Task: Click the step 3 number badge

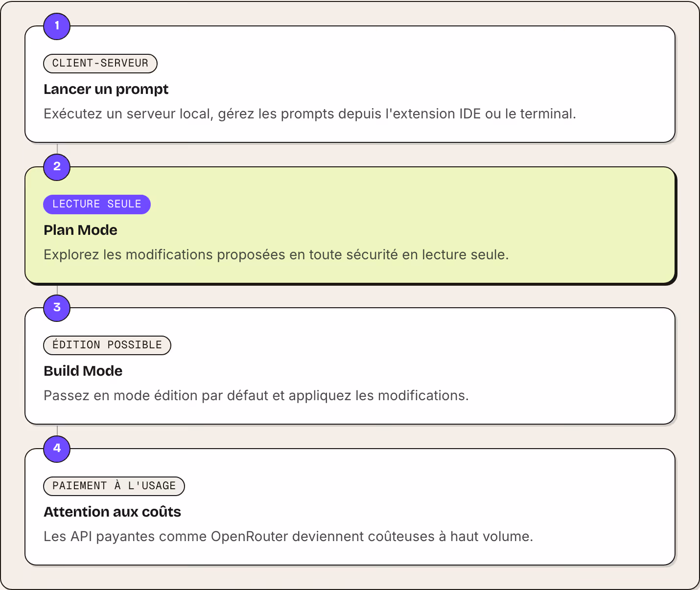Action: pyautogui.click(x=57, y=308)
